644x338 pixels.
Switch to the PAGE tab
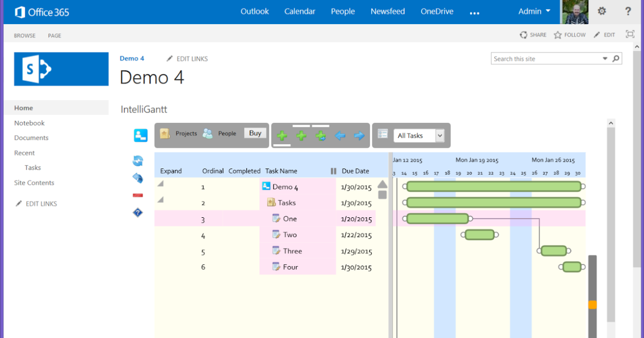coord(54,35)
